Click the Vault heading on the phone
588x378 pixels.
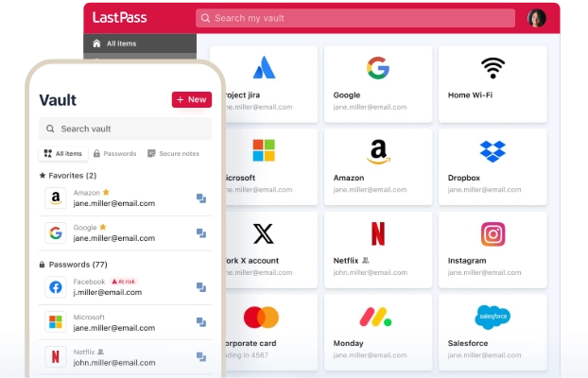click(58, 100)
